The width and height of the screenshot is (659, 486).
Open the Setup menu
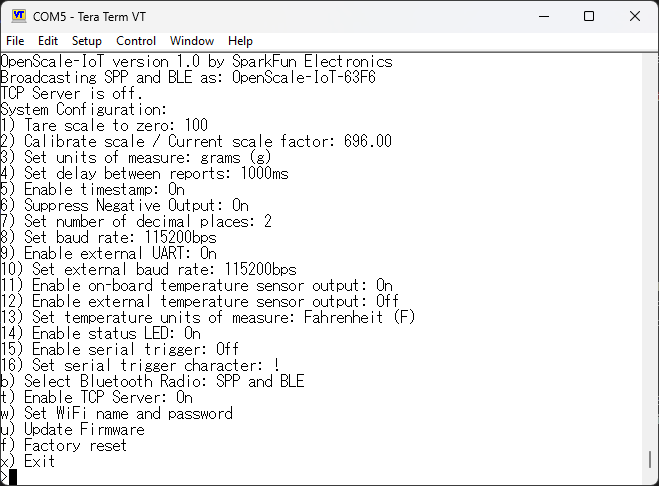(x=87, y=41)
